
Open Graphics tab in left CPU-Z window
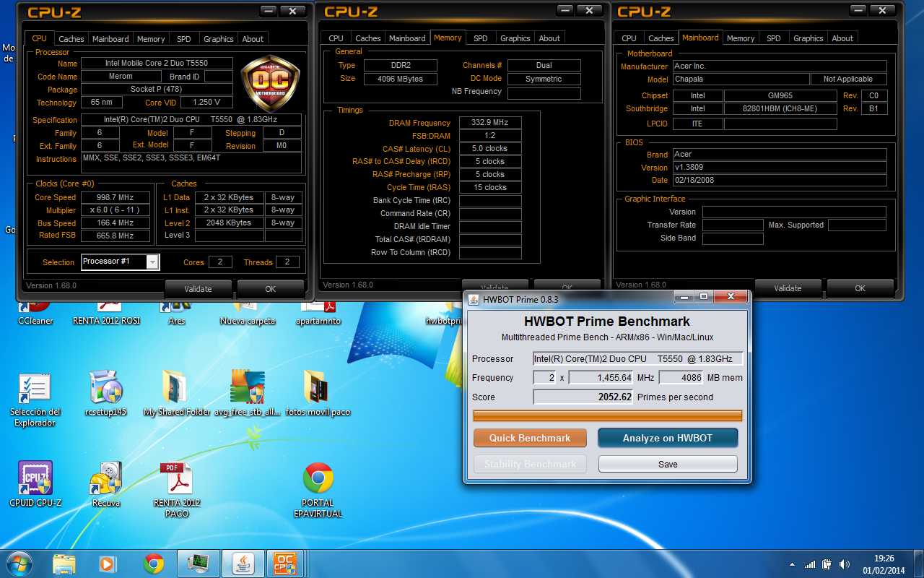click(x=218, y=39)
